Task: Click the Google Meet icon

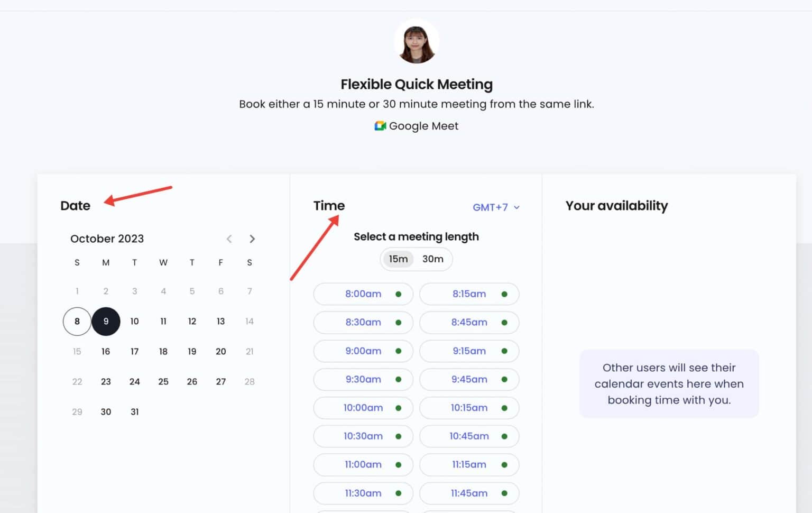Action: [x=380, y=126]
